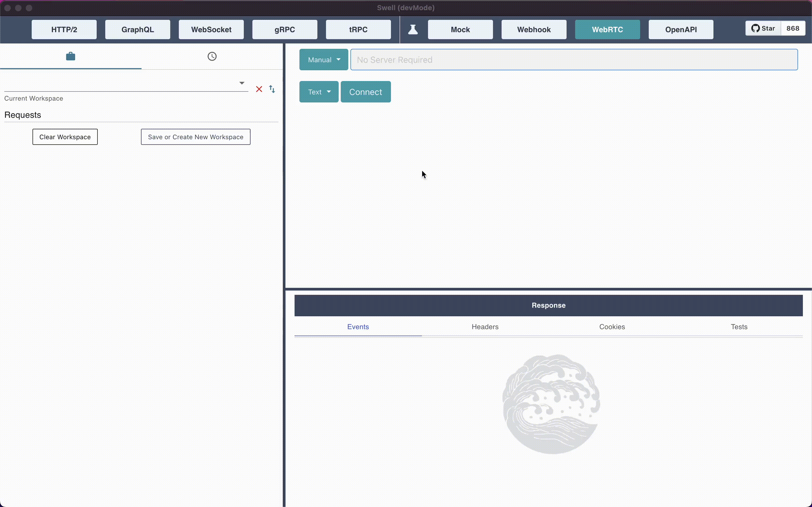
Task: Click the experimental flask icon
Action: pos(413,30)
